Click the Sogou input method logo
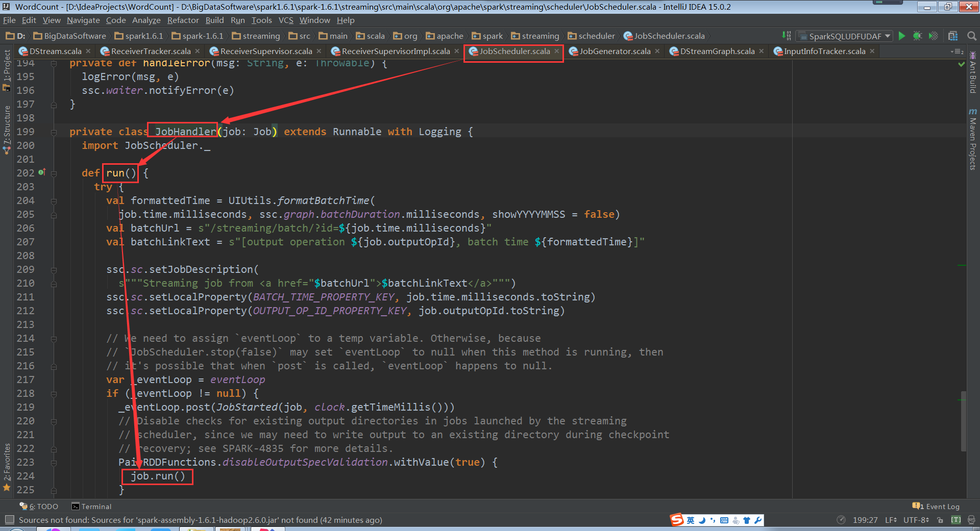Screen dimensions: 980x531 [x=677, y=520]
